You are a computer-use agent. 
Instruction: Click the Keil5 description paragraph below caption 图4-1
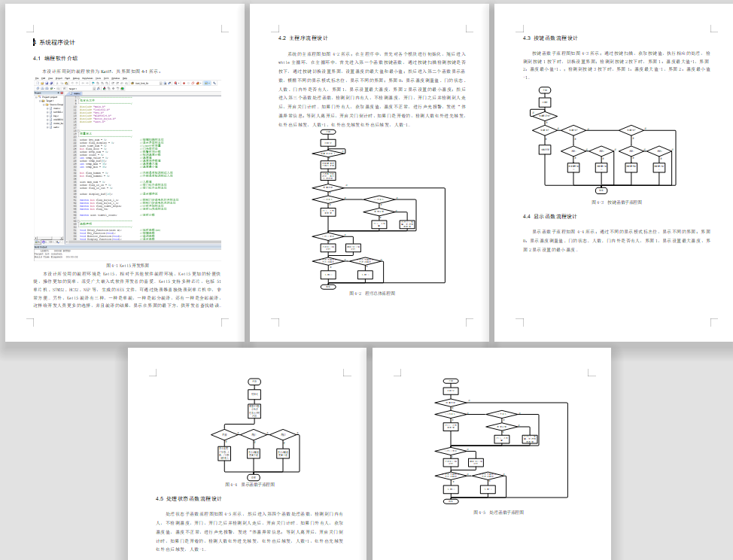pyautogui.click(x=127, y=289)
